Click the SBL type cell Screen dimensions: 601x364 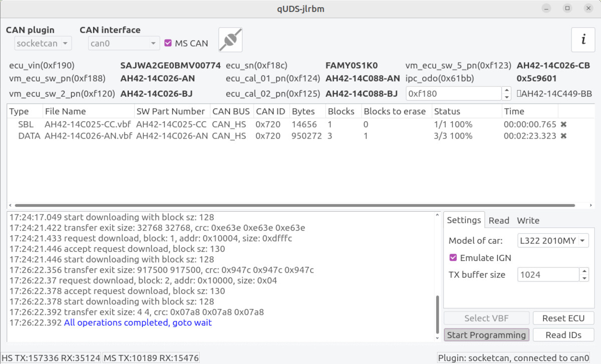(x=26, y=124)
